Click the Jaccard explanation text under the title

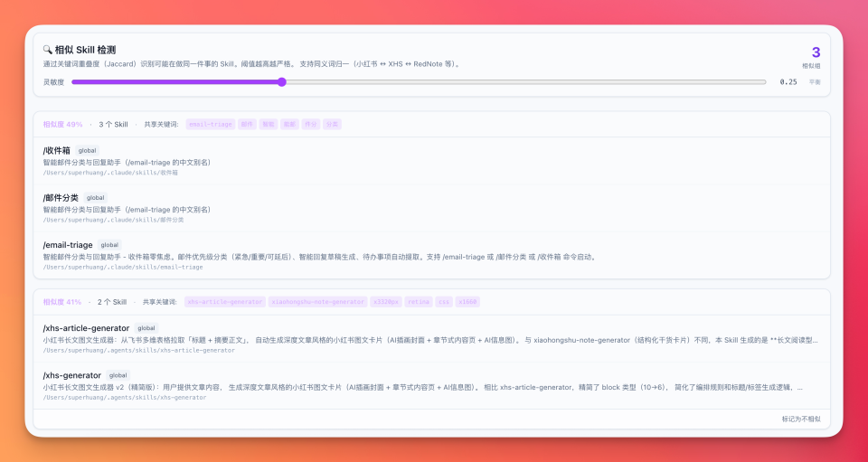252,64
